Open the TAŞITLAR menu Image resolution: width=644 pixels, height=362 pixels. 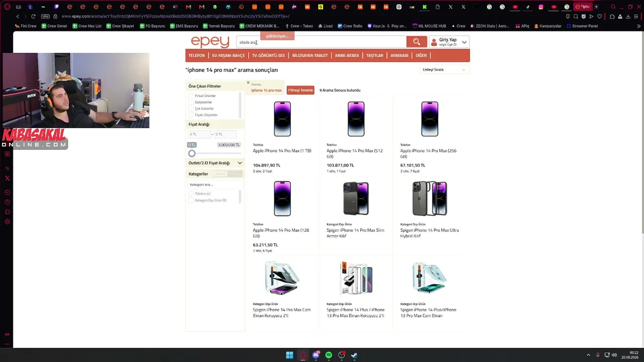click(x=375, y=55)
